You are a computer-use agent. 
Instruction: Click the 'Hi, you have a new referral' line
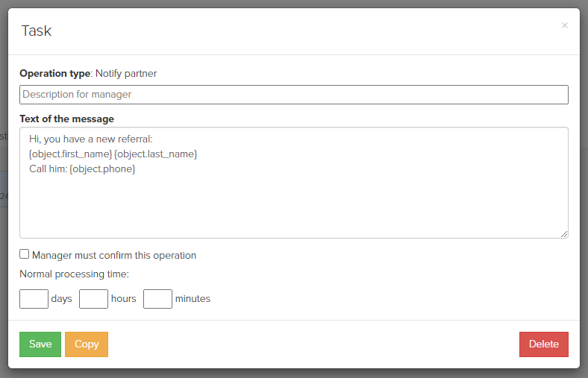[91, 139]
